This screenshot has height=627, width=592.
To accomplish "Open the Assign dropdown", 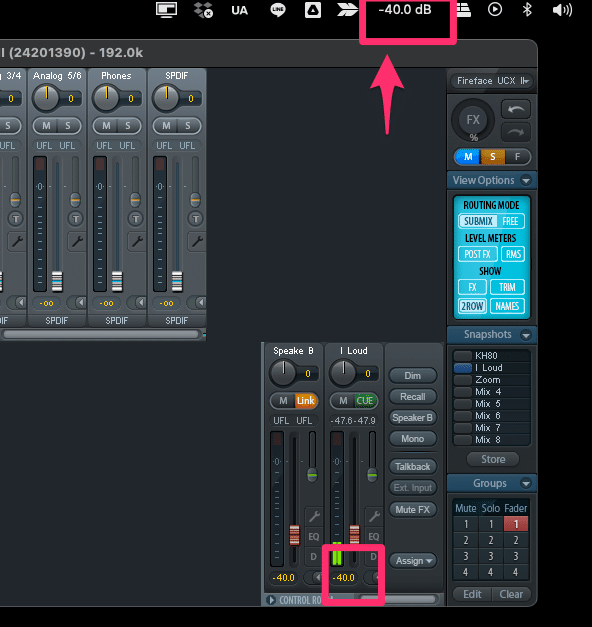I will (x=413, y=561).
